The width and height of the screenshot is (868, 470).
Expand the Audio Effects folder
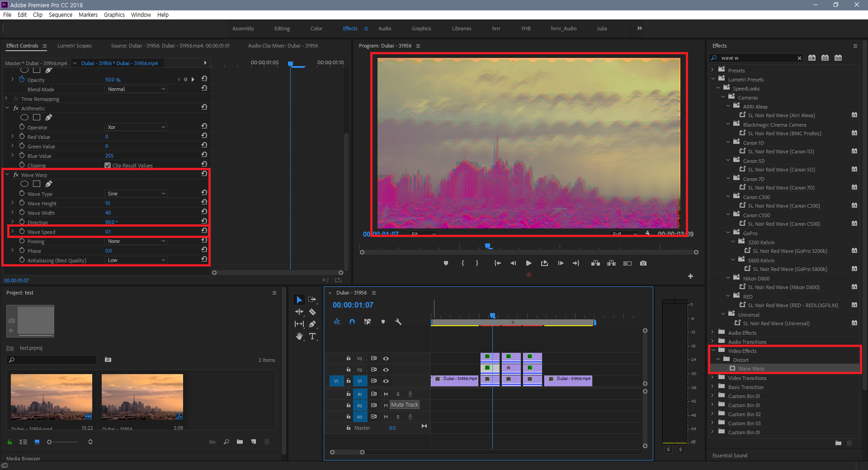[712, 332]
